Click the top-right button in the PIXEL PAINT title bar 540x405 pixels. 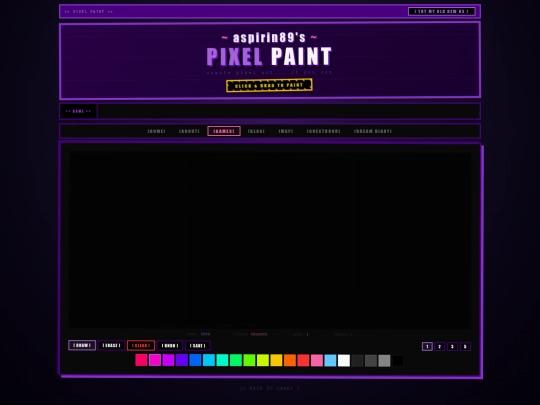[442, 11]
